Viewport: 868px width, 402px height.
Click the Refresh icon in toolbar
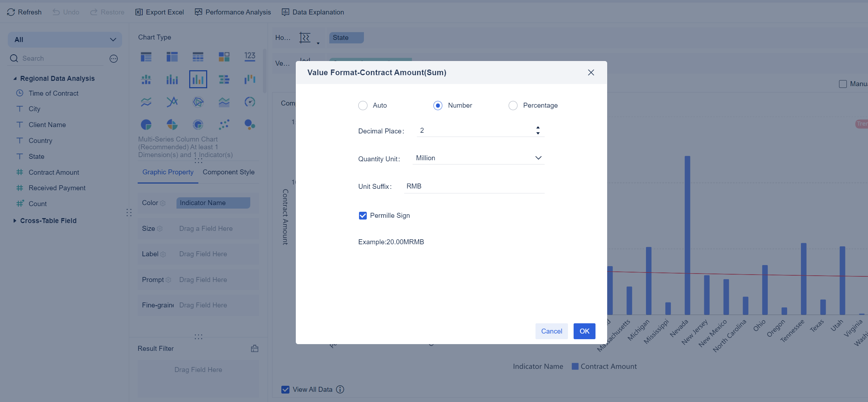11,12
